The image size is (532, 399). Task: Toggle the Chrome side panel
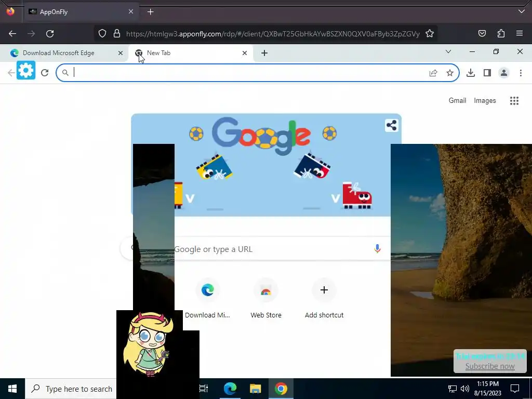(x=487, y=73)
